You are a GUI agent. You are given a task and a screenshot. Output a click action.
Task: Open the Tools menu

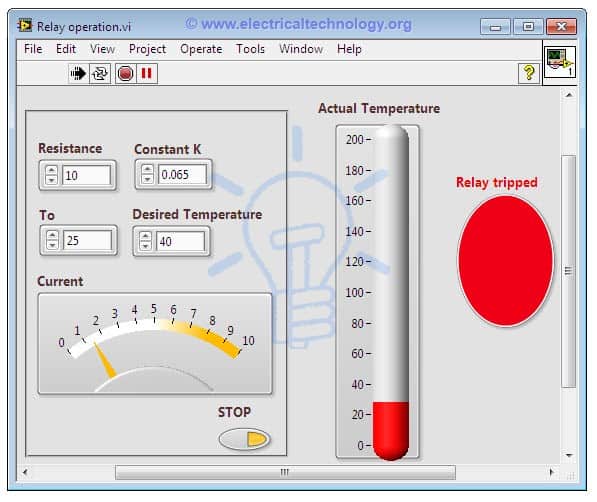250,49
